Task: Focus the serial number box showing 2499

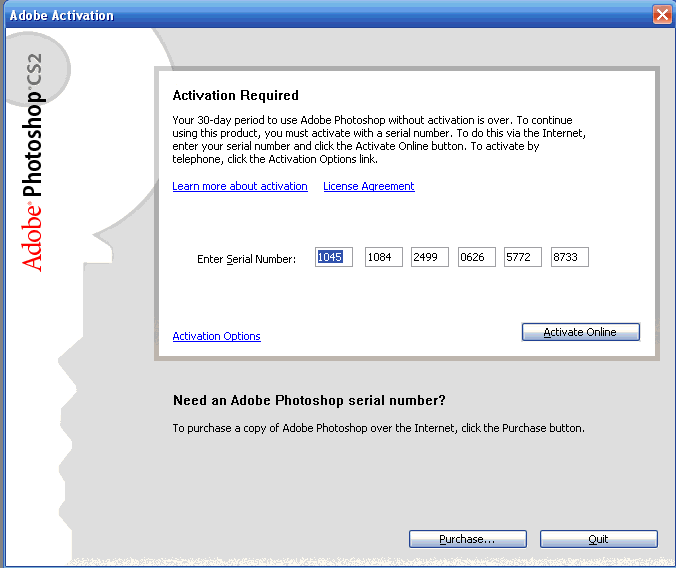Action: click(x=430, y=258)
